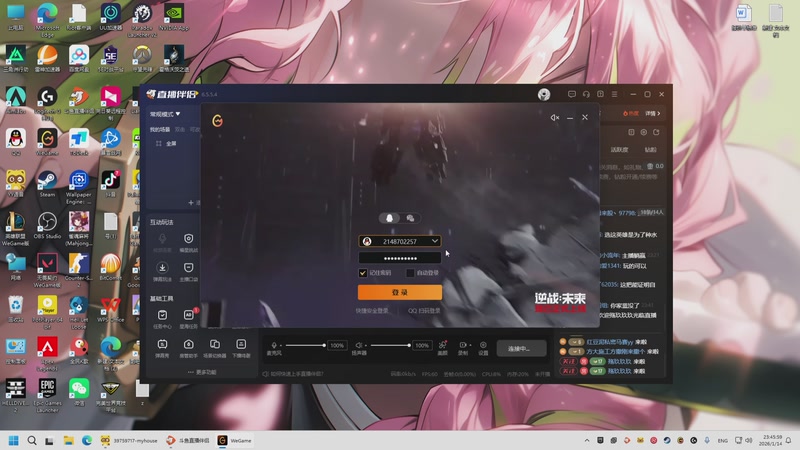Open the hamburger menu in 直播伴侣 title bar

point(614,94)
